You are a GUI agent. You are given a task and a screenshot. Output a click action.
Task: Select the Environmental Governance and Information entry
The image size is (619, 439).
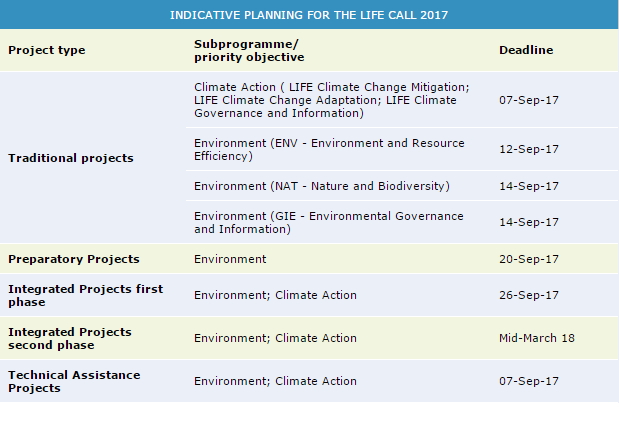click(x=328, y=222)
